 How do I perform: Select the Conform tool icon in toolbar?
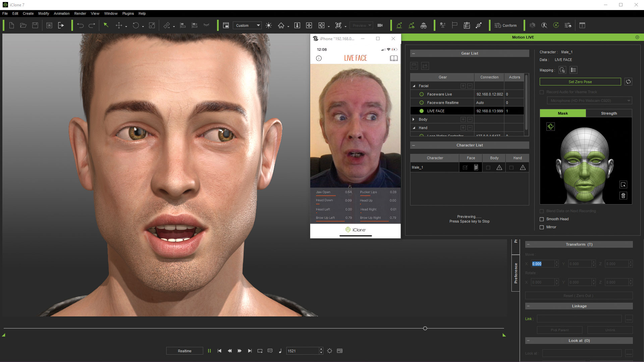click(x=497, y=25)
